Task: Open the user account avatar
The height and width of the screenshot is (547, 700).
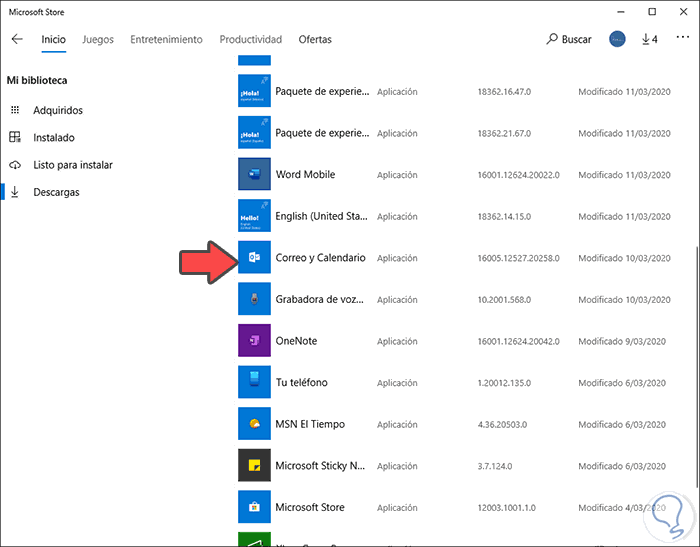Action: (617, 39)
